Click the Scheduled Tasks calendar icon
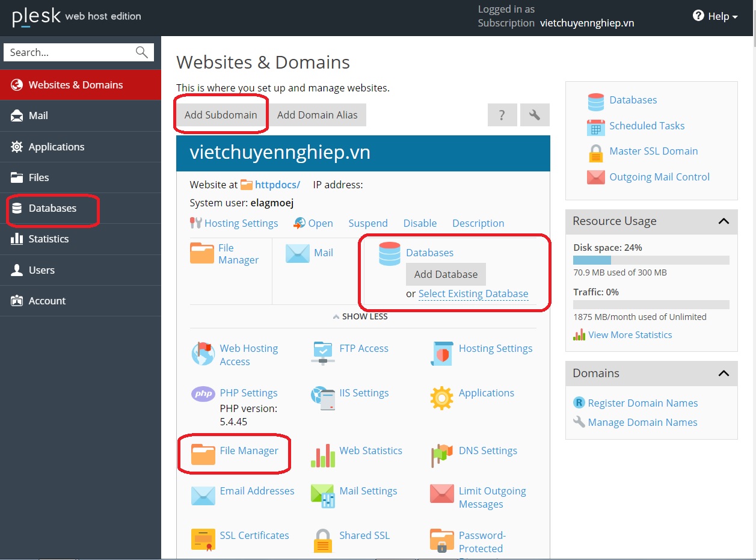Viewport: 756px width, 560px height. pyautogui.click(x=595, y=127)
